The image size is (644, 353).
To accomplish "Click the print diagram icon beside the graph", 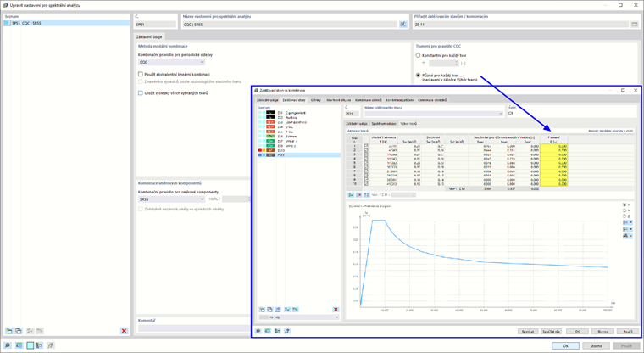I will click(627, 236).
